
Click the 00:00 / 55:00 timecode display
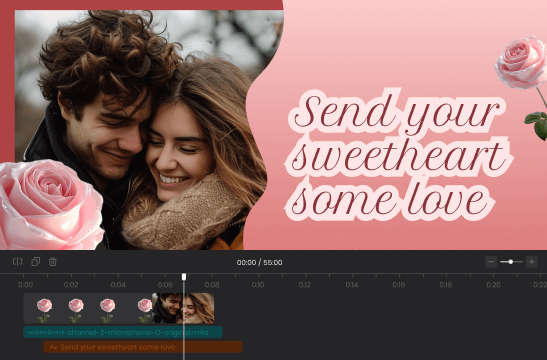click(260, 262)
